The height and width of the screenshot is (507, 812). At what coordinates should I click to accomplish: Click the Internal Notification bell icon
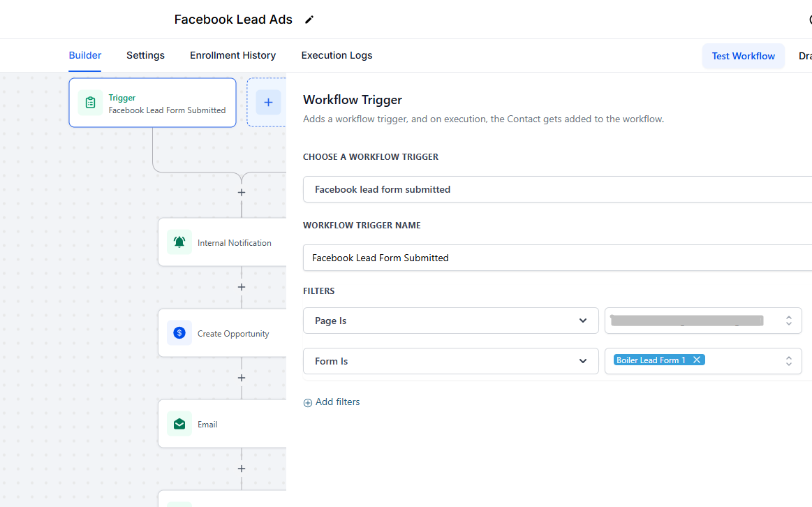(179, 242)
